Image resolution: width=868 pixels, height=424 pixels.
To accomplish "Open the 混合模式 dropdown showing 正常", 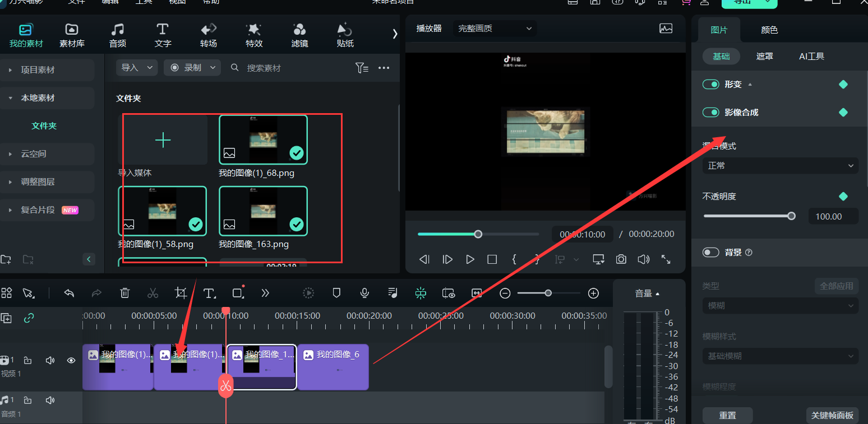I will pyautogui.click(x=779, y=165).
